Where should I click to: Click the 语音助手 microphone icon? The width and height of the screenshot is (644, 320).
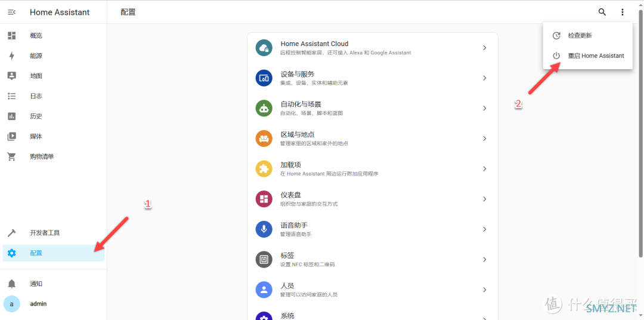(x=264, y=229)
